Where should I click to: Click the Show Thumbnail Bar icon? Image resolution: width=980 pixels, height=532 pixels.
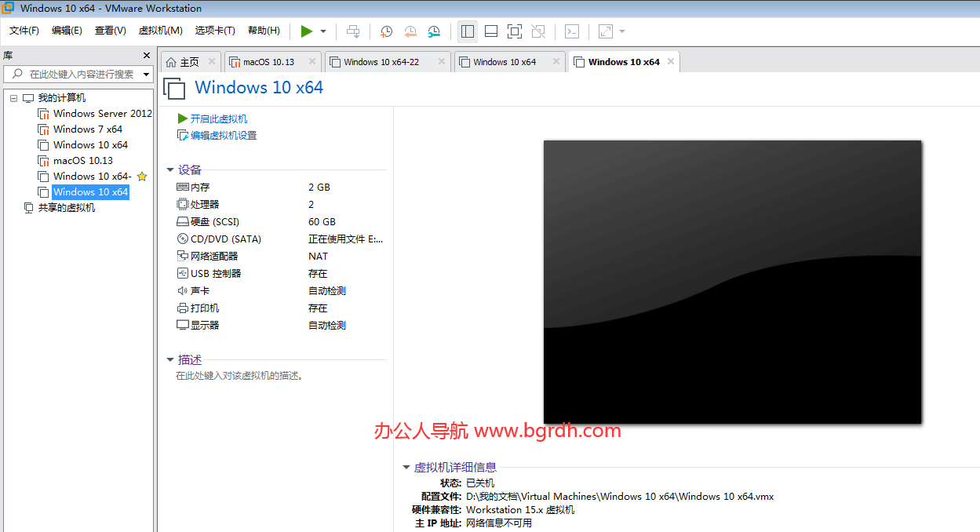pyautogui.click(x=490, y=31)
